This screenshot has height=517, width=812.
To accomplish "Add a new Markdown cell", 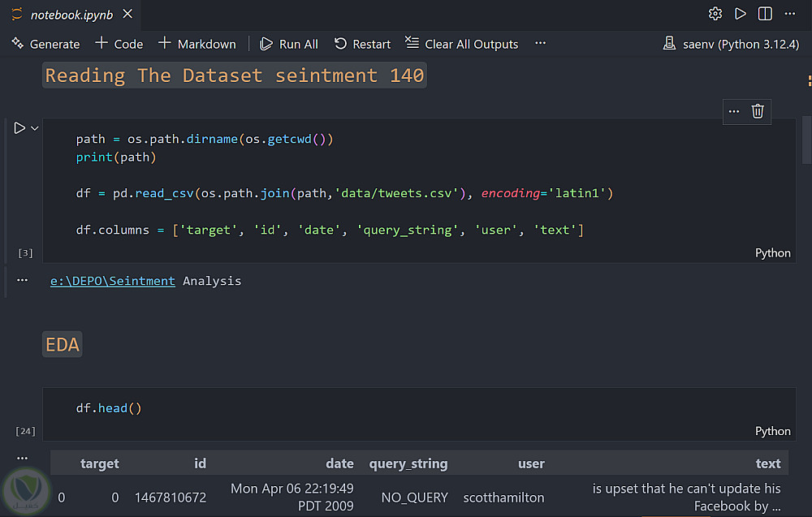I will click(197, 44).
